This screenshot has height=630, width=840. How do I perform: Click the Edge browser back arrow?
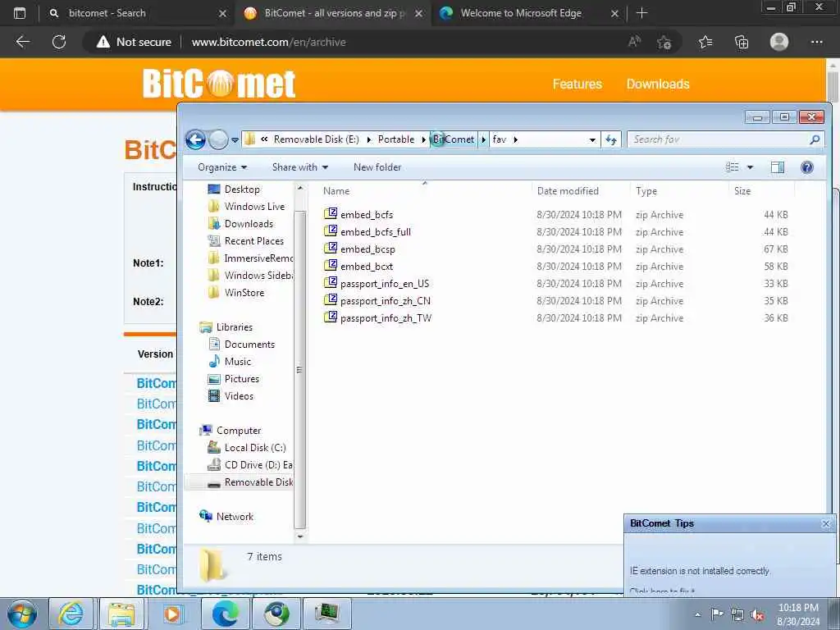pos(22,42)
